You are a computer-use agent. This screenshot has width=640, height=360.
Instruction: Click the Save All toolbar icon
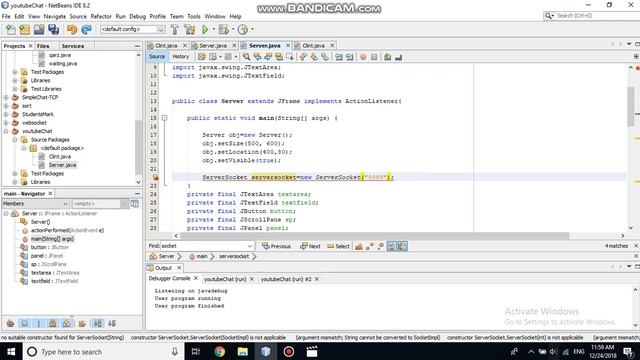[x=53, y=29]
